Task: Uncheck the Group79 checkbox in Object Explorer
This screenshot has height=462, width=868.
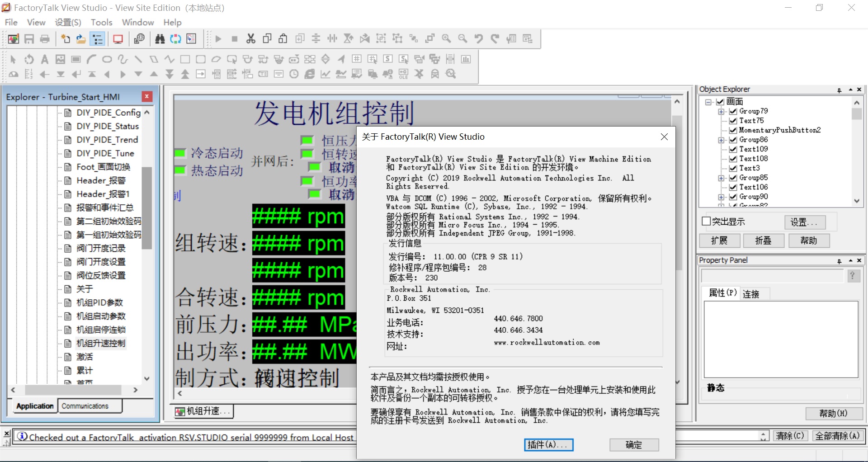Action: (x=733, y=111)
